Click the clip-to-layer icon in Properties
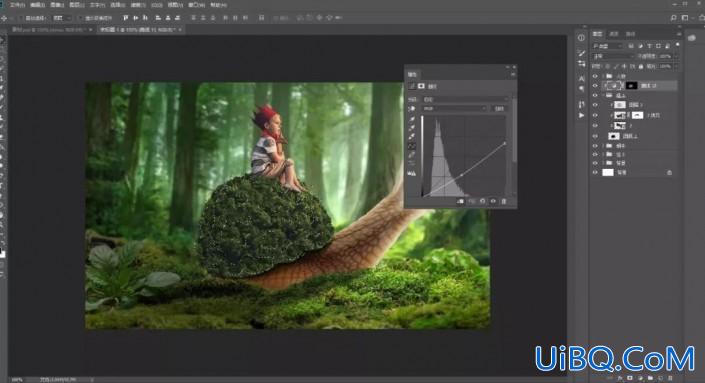Viewport: 705px width, 383px height. (460, 201)
